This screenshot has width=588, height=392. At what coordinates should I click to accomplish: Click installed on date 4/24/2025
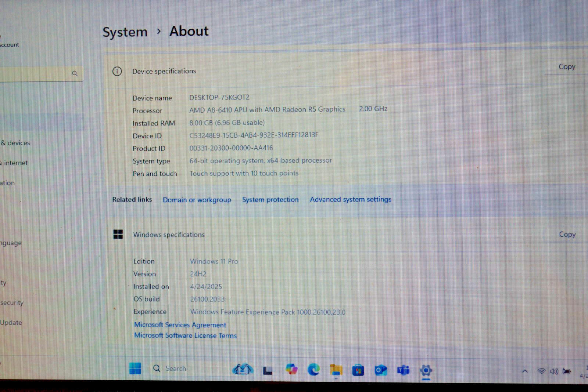tap(206, 287)
